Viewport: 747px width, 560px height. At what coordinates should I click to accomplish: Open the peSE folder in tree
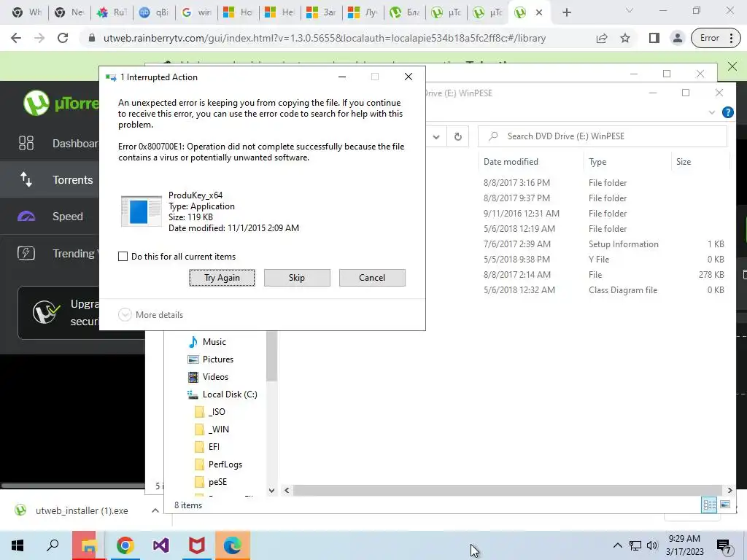pos(211,482)
